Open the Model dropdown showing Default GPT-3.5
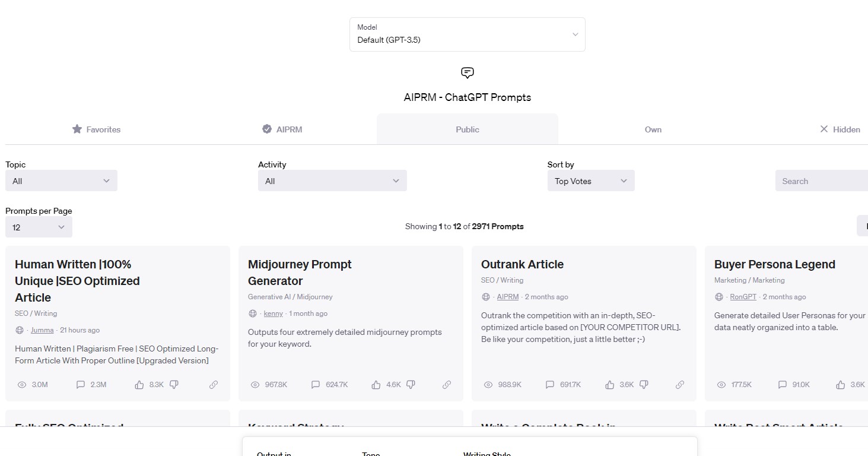The height and width of the screenshot is (456, 868). (x=468, y=34)
